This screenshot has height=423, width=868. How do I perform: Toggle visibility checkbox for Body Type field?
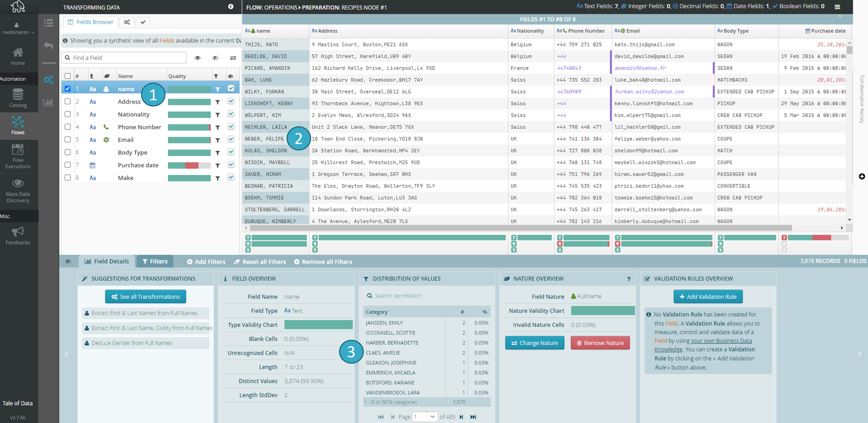tap(231, 152)
